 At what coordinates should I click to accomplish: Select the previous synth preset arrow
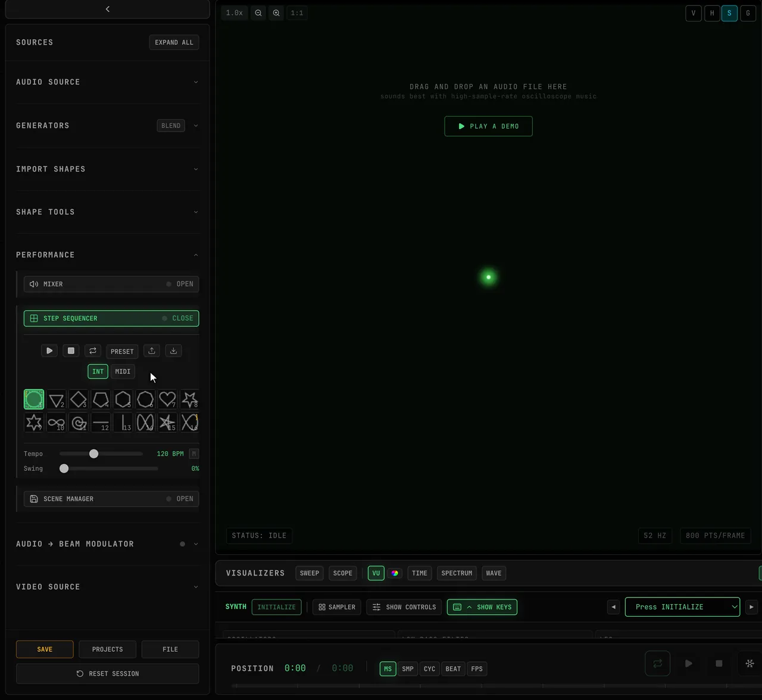tap(614, 607)
